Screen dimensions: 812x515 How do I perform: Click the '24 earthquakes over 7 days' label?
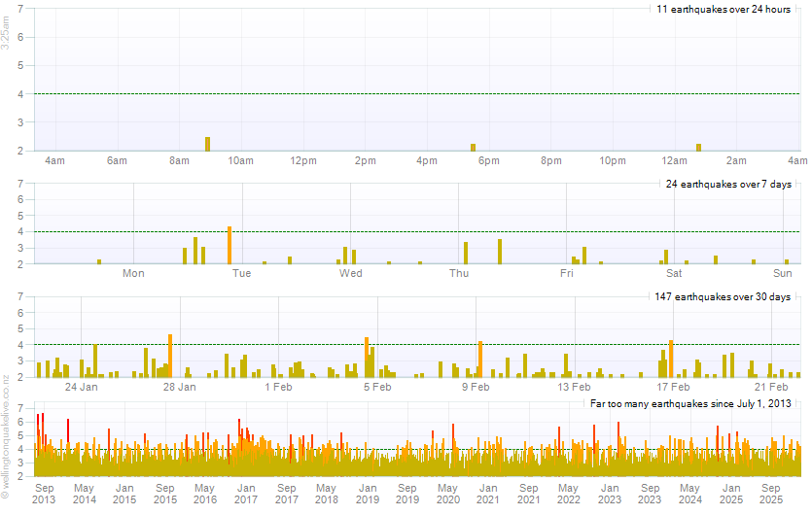728,184
